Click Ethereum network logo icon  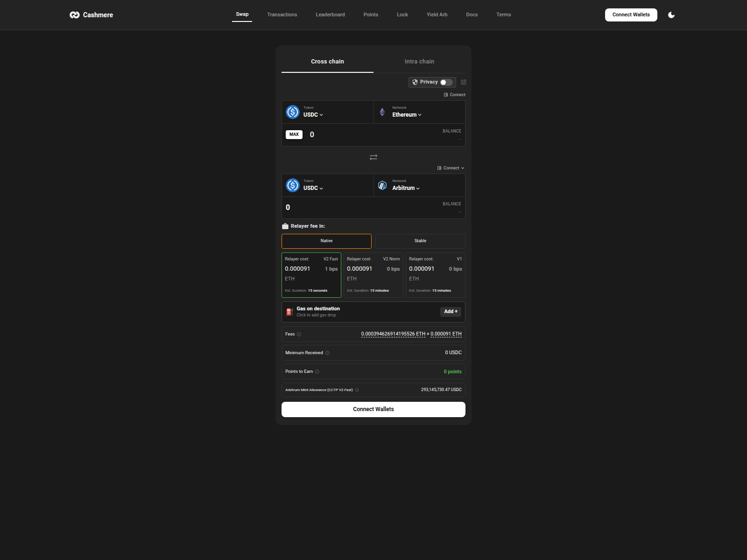(382, 112)
